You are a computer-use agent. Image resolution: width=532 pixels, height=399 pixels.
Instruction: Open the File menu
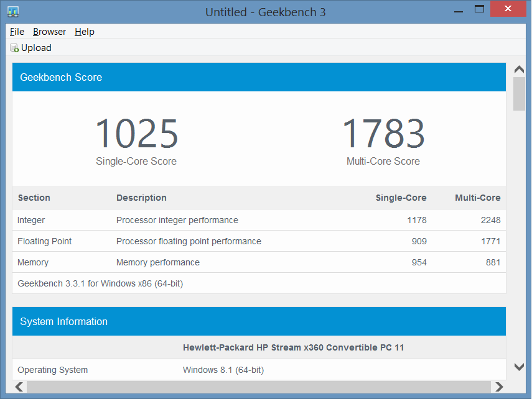pos(17,32)
